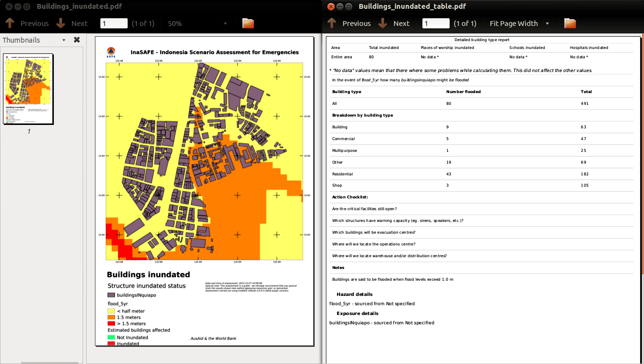Click 'flood_5yr - sourced from Not specified' line
The height and width of the screenshot is (364, 644).
coord(372,304)
